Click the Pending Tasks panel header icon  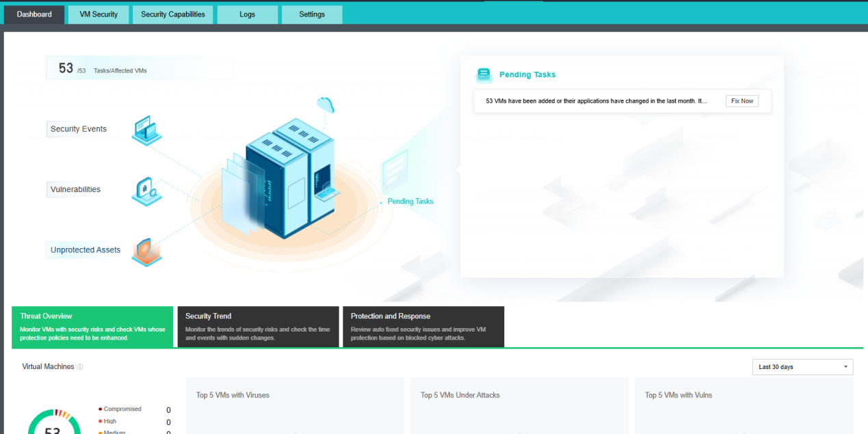coord(484,74)
